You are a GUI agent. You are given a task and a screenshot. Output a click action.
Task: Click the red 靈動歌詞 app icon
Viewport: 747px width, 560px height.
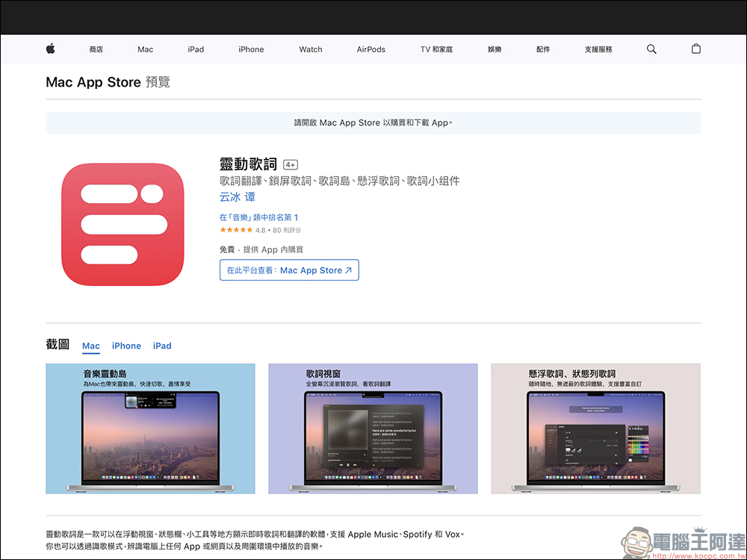point(123,224)
